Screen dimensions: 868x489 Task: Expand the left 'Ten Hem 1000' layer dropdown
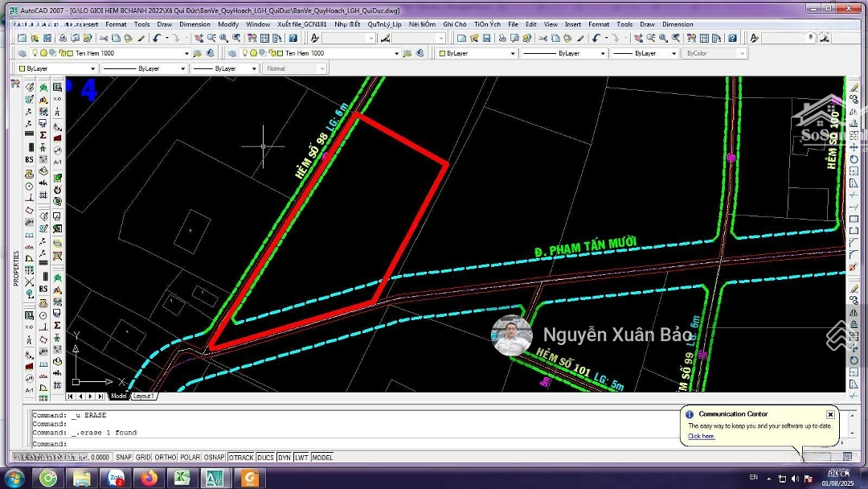(x=186, y=53)
